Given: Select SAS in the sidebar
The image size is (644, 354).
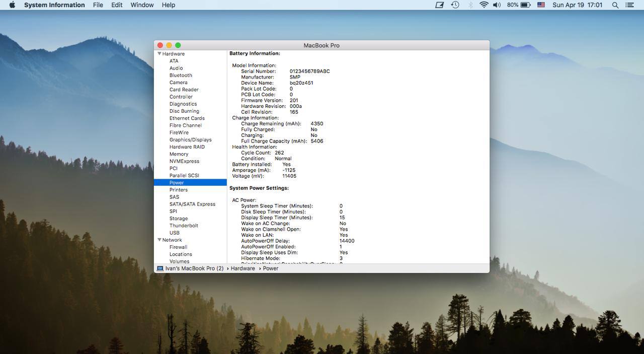Looking at the screenshot, I should point(175,197).
